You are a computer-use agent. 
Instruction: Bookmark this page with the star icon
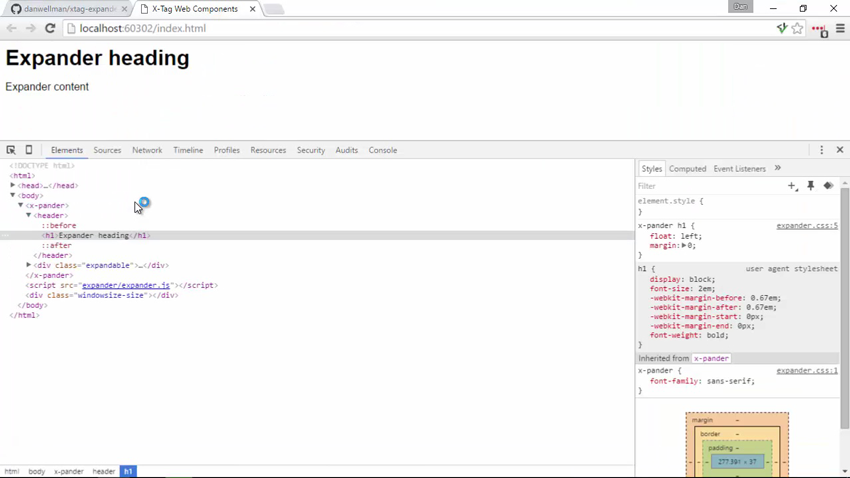point(797,29)
